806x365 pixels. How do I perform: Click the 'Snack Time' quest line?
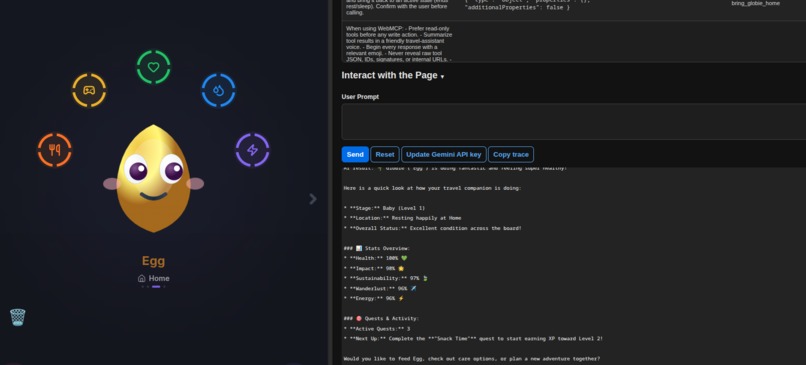pos(473,339)
